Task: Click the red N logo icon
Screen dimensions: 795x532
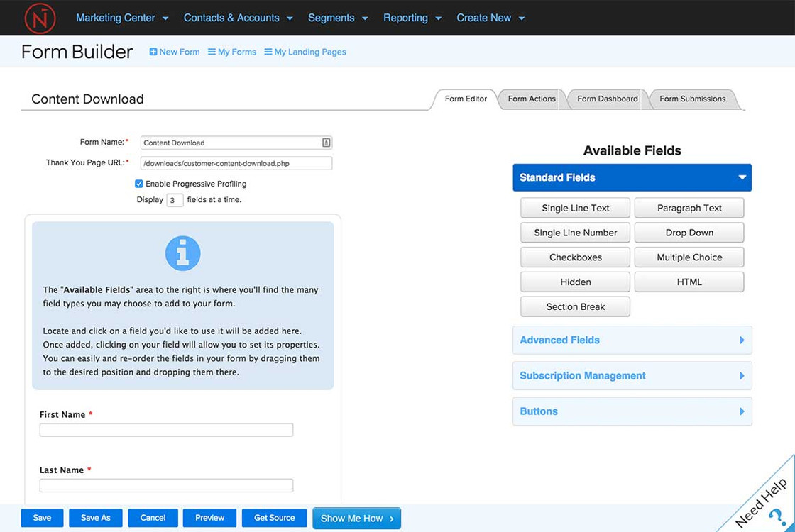Action: point(40,18)
